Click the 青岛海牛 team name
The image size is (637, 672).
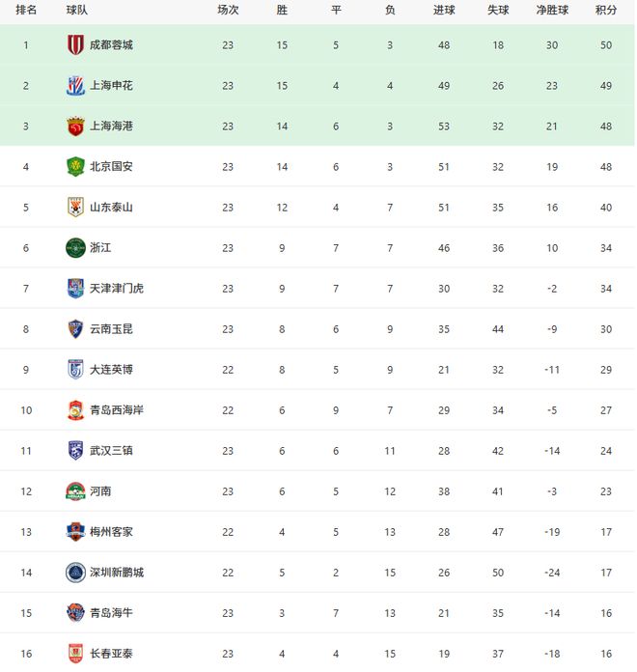(x=111, y=613)
